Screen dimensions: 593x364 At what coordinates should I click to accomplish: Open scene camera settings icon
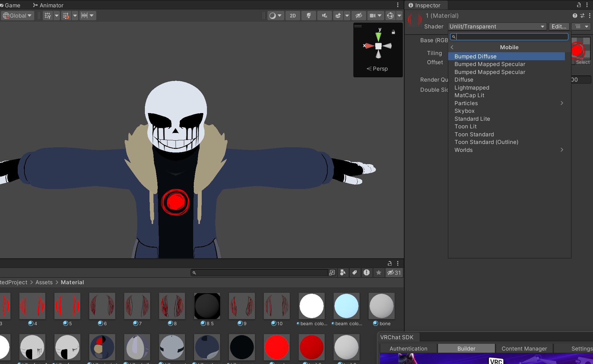point(373,16)
